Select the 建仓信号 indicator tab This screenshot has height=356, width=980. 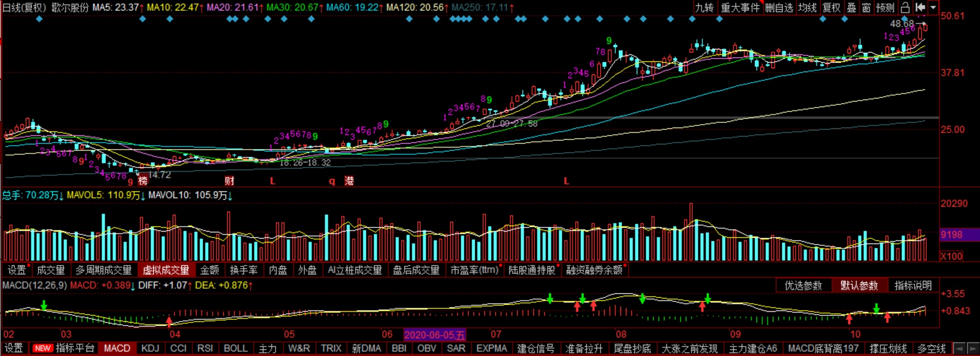(x=536, y=348)
